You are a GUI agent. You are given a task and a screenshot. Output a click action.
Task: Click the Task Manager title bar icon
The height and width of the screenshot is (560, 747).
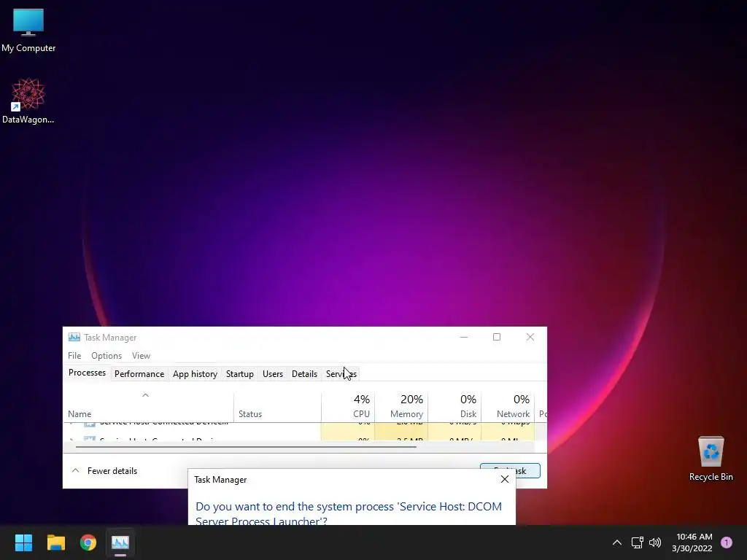pos(74,337)
